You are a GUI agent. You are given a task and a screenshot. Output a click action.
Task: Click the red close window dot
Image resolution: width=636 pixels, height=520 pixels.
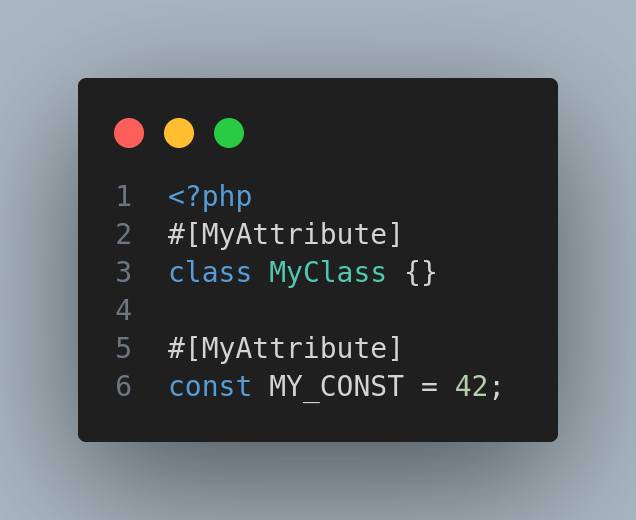point(129,133)
